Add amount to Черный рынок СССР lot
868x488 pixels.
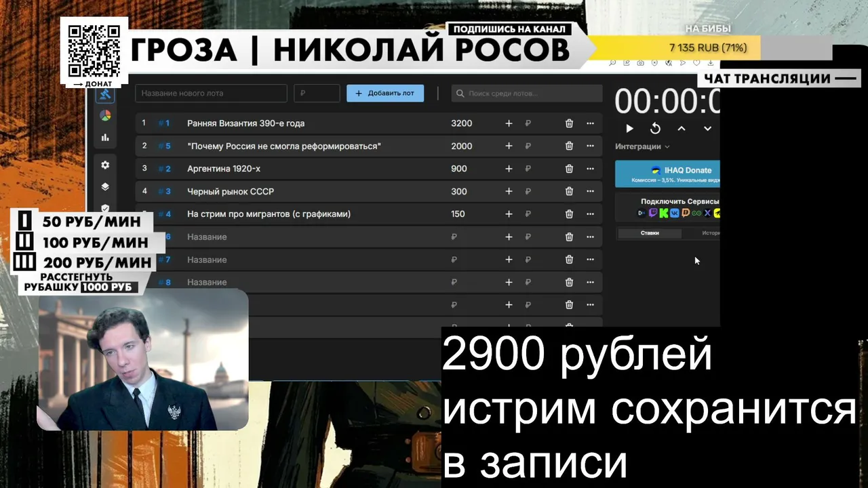[509, 191]
